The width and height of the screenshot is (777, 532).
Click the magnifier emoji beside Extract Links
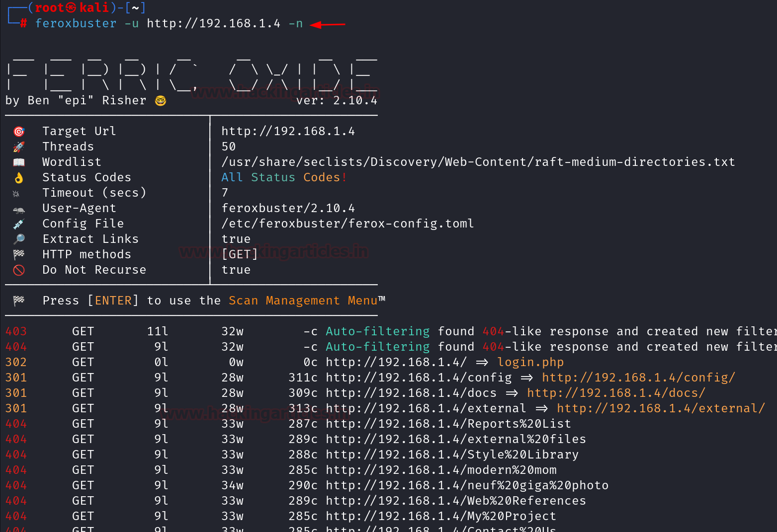19,239
